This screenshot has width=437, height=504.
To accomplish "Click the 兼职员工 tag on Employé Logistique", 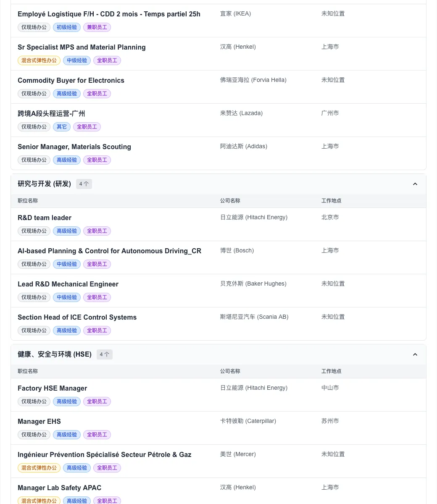I will pos(97,27).
